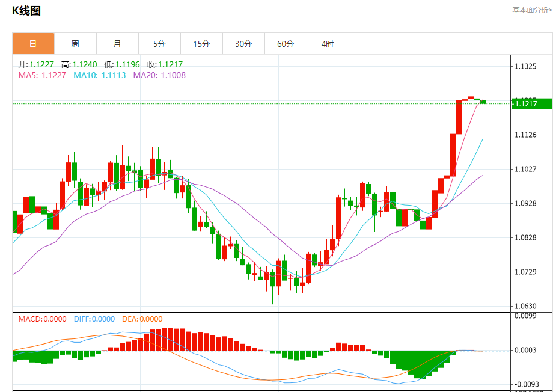Click the 0.0099 MACD axis label

tap(525, 316)
